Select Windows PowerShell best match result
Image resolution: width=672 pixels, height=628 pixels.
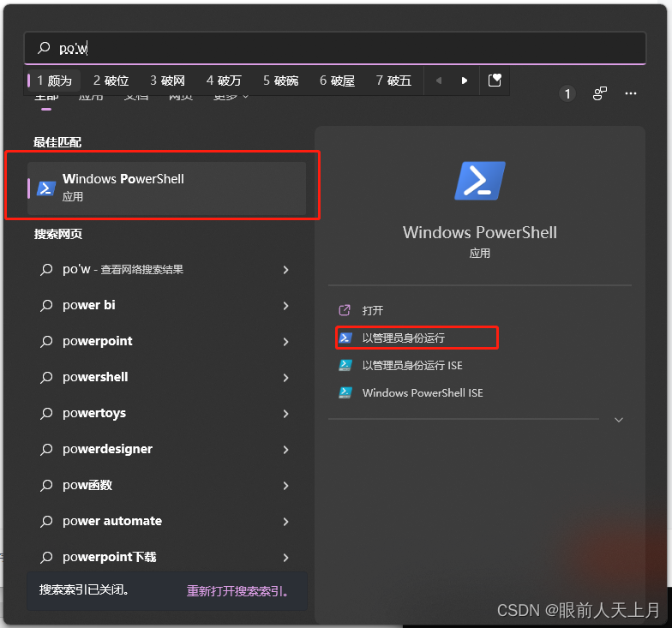coord(166,188)
